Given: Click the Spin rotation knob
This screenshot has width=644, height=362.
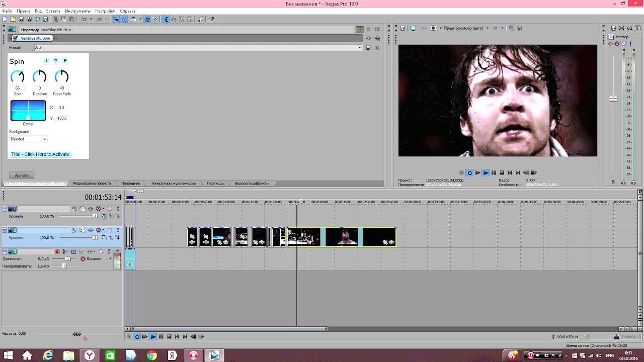Looking at the screenshot, I should (x=18, y=76).
